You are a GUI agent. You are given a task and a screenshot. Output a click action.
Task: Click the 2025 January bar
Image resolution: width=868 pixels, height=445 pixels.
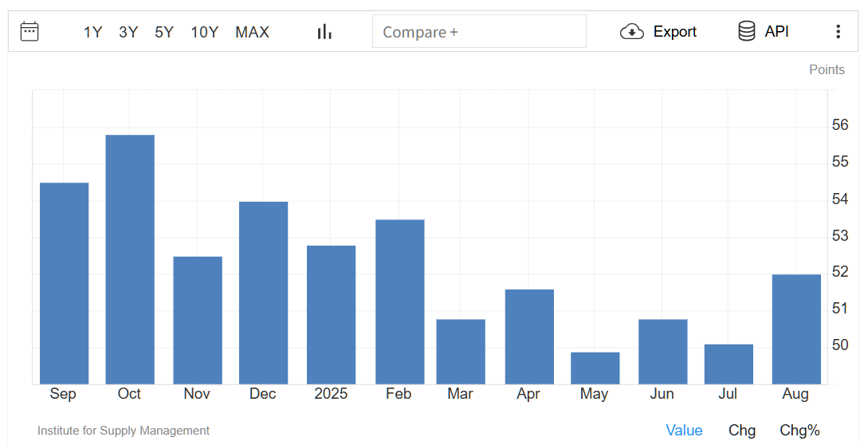[x=331, y=315]
